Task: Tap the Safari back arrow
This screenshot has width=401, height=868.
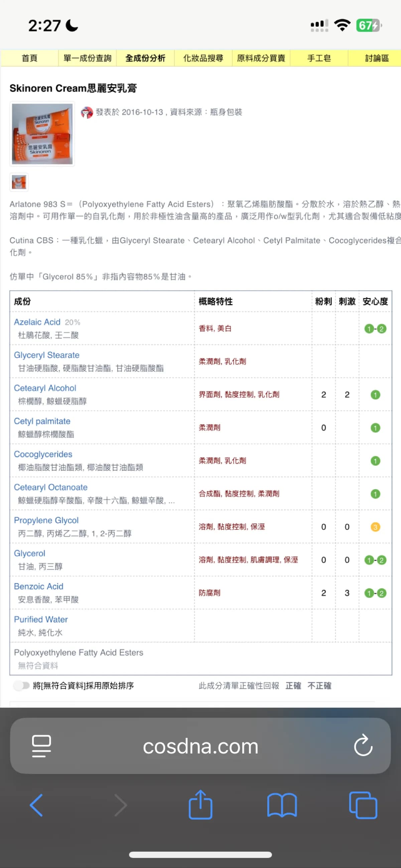Action: (x=36, y=805)
